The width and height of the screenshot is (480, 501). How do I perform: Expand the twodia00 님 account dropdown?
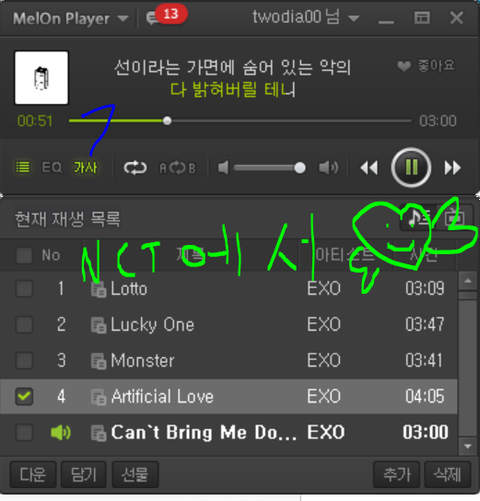click(306, 17)
